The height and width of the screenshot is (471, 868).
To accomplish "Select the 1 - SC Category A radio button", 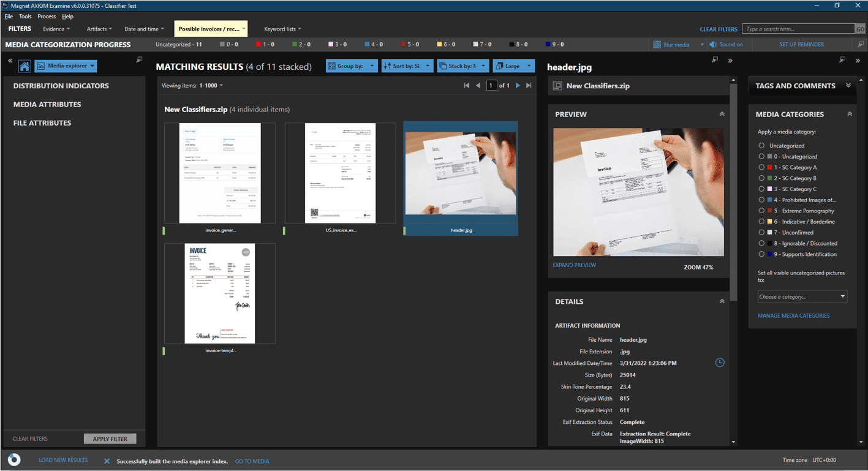I will [x=761, y=167].
